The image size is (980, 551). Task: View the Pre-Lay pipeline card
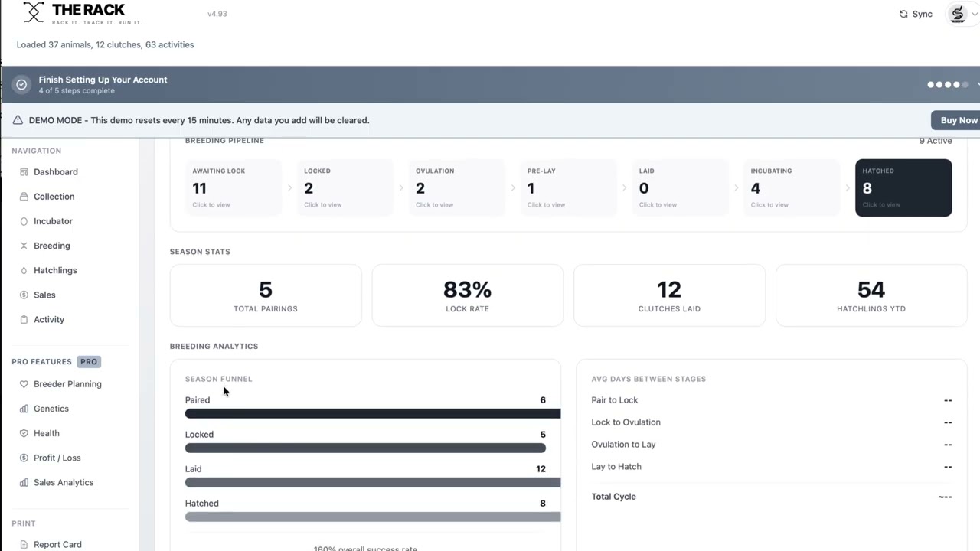[x=569, y=187]
